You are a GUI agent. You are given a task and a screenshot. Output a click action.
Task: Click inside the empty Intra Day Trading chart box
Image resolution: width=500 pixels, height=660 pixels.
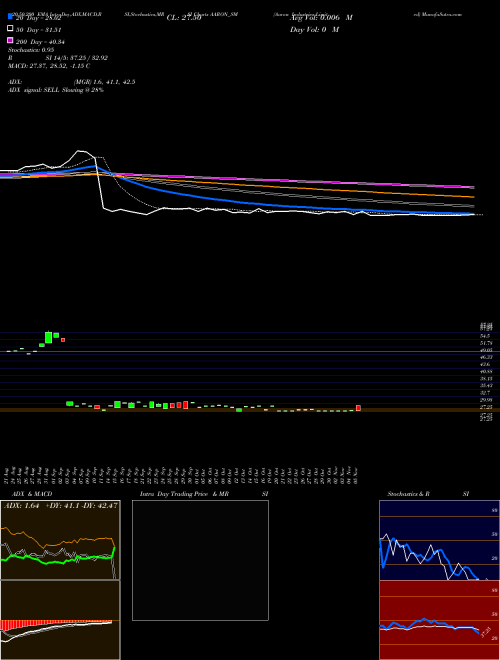pos(200,560)
